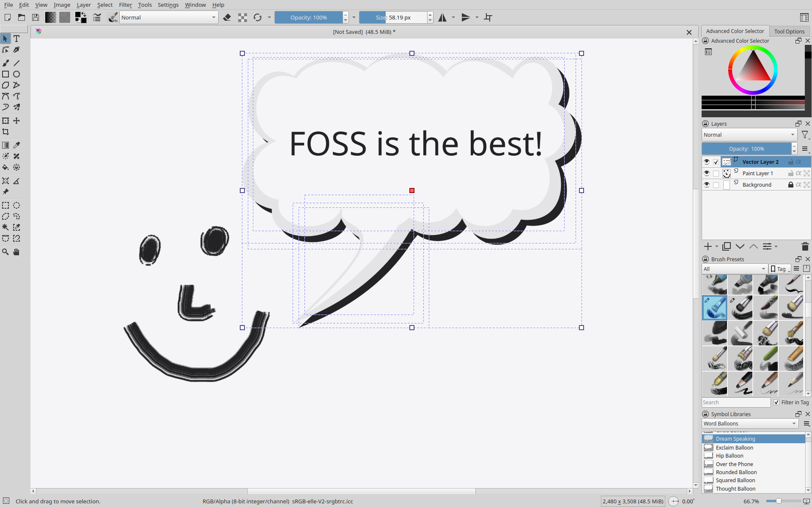Pick the Fill bucket tool

[5, 167]
